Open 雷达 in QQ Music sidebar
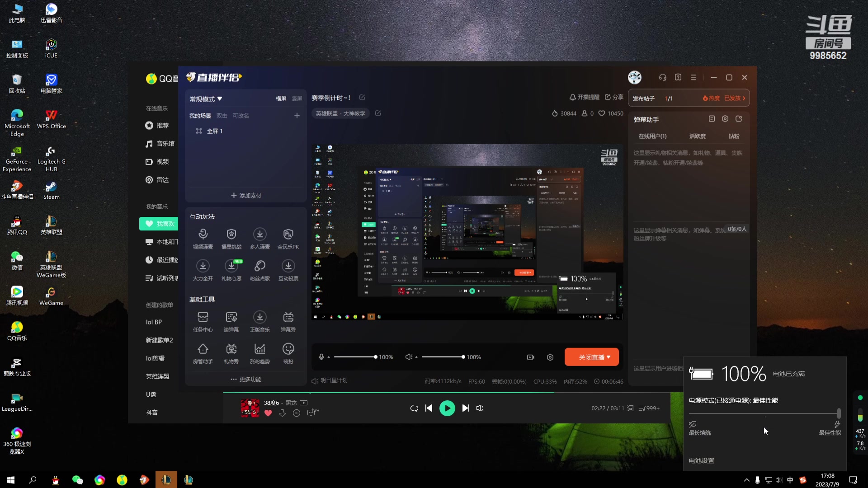 click(157, 179)
